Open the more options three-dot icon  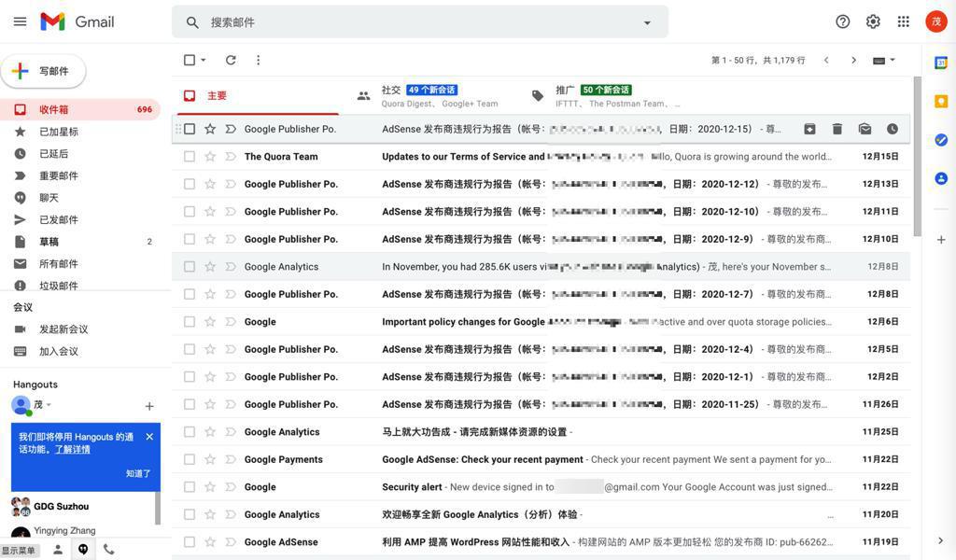(x=259, y=60)
